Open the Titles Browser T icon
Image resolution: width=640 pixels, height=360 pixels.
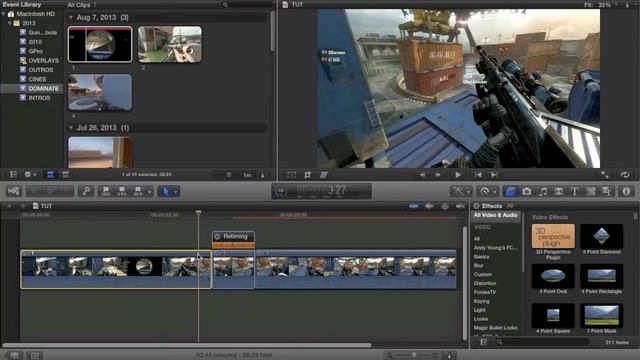point(575,191)
